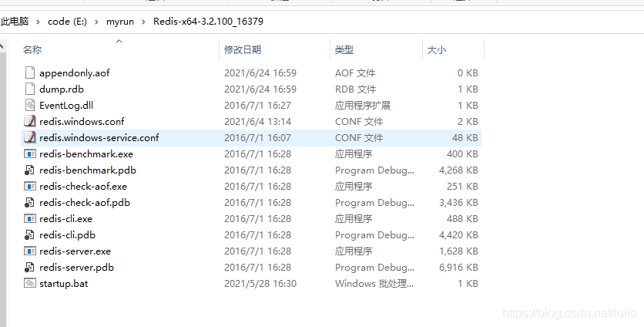Select file name redis-server.pdb
The image size is (644, 327).
click(76, 268)
